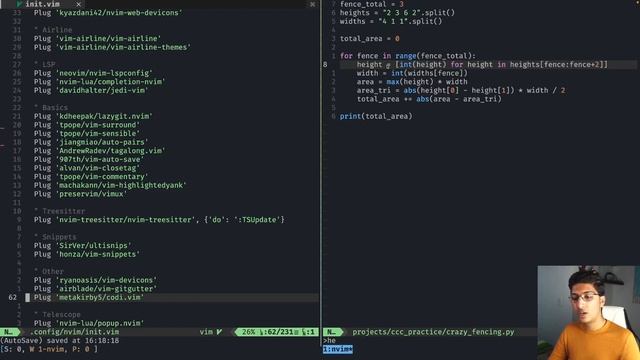The width and height of the screenshot is (640, 360).
Task: Click the [S: 0, W 1-nvim, P: 0 ] message
Action: tap(49, 349)
